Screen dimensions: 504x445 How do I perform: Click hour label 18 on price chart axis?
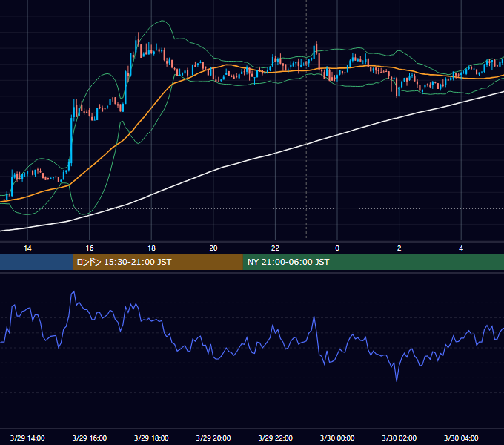click(151, 248)
